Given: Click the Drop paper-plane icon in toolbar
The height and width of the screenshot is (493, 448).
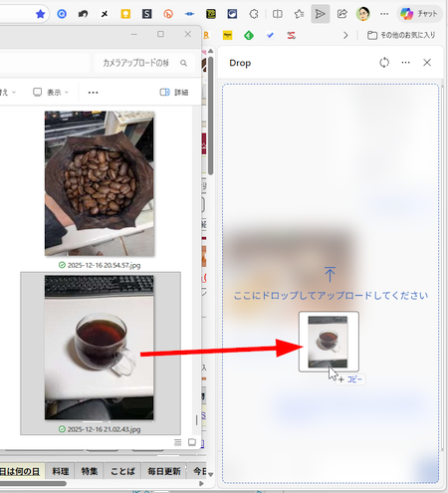Looking at the screenshot, I should pos(321,14).
